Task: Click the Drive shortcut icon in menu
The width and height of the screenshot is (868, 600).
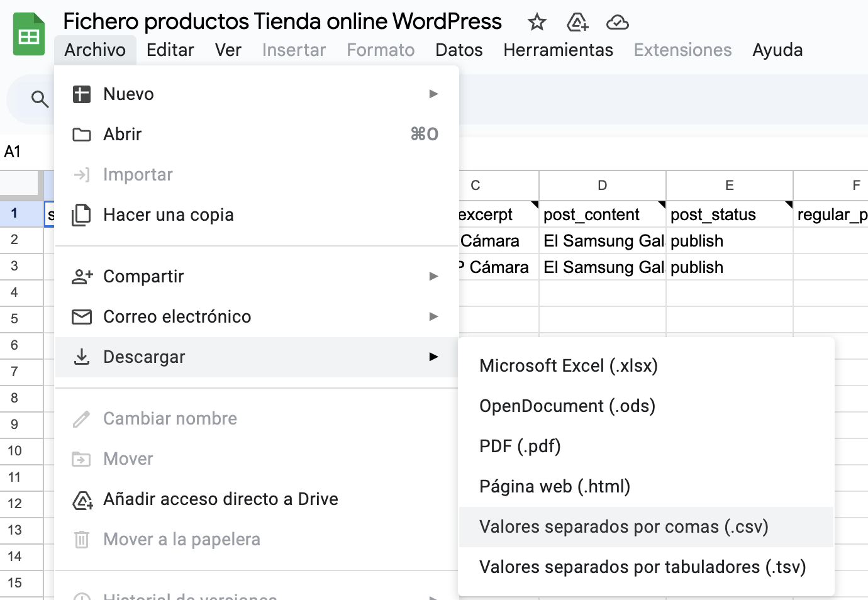Action: 82,500
